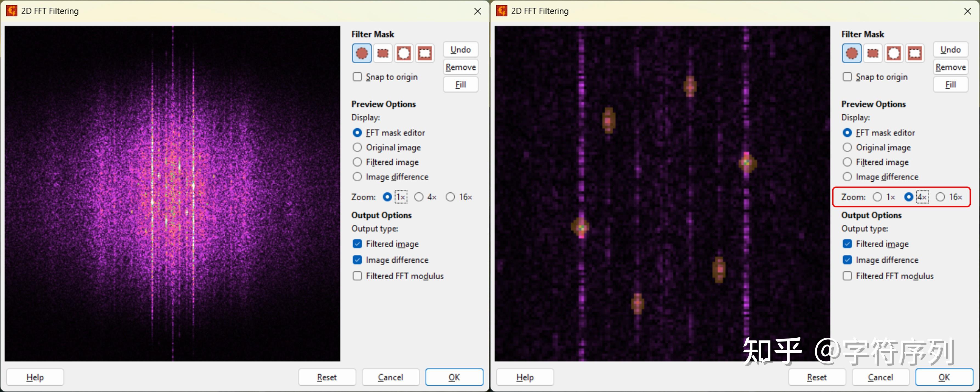Click Remove button in left dialog
The width and height of the screenshot is (980, 392).
pos(460,67)
